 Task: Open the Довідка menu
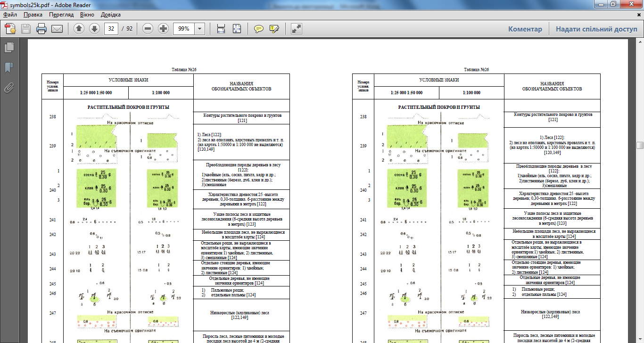click(x=110, y=15)
